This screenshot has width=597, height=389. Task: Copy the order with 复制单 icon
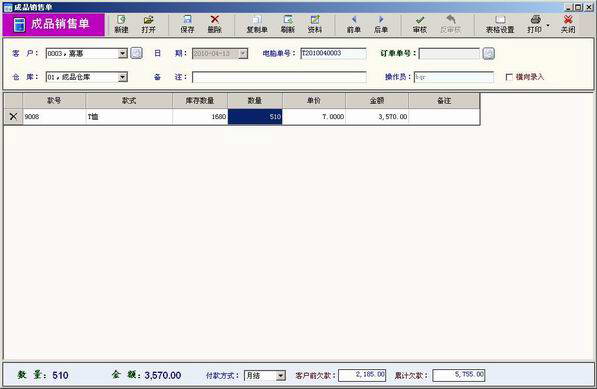click(x=257, y=24)
